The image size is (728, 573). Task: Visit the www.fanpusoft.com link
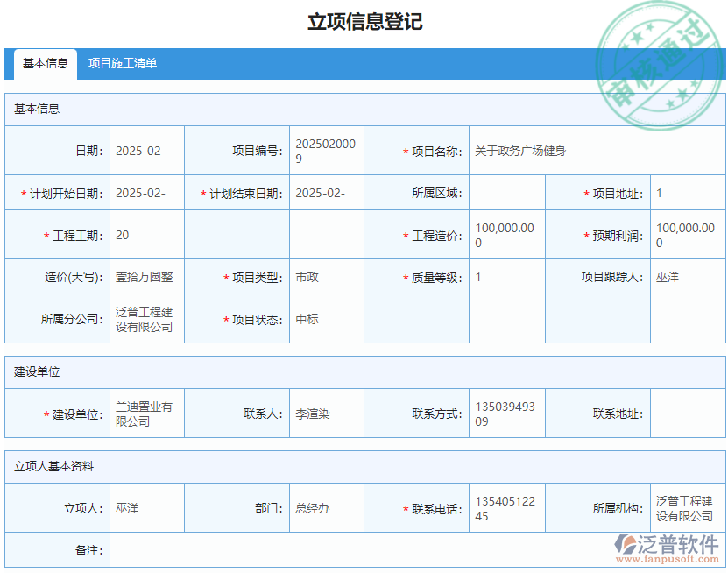point(668,561)
